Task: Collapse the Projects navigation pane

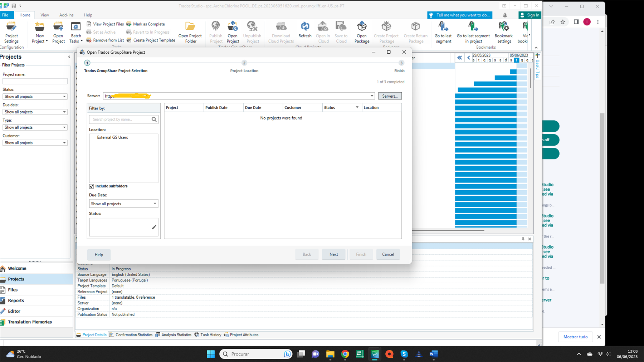Action: pos(69,57)
